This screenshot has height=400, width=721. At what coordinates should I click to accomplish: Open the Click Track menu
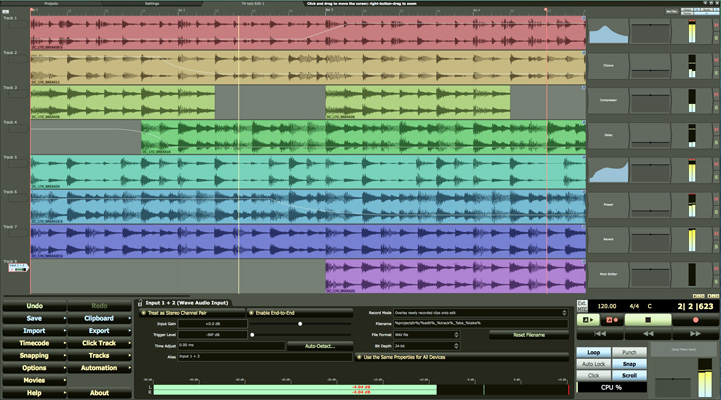pos(99,343)
